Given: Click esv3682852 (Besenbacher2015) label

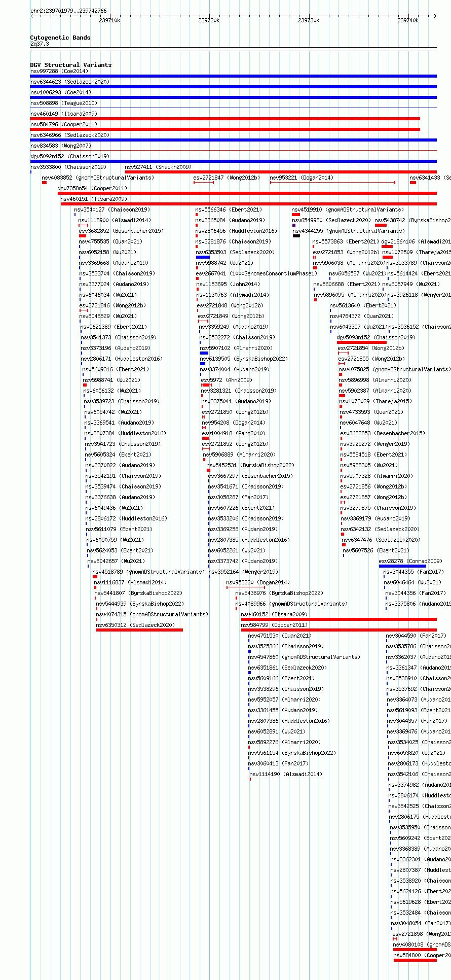Looking at the screenshot, I should click(121, 231).
